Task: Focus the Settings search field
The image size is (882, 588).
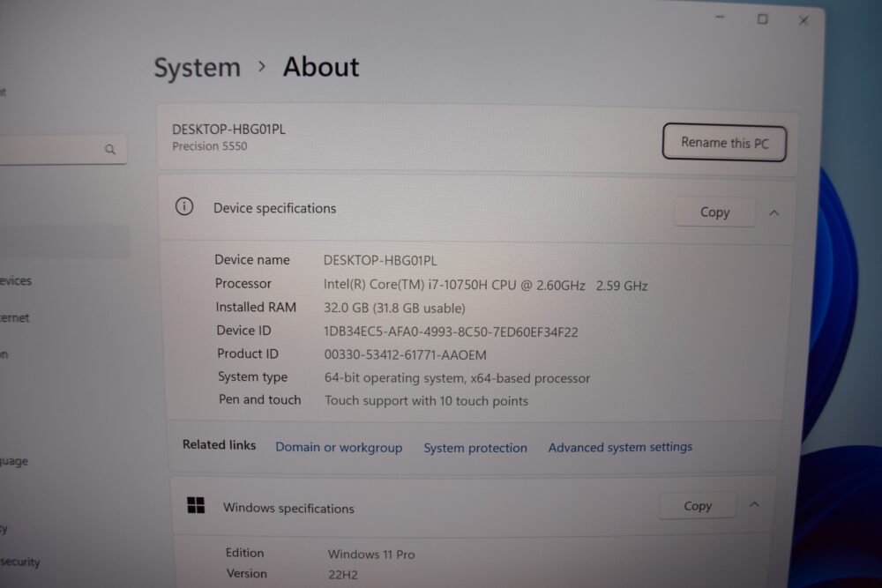Action: coord(62,149)
